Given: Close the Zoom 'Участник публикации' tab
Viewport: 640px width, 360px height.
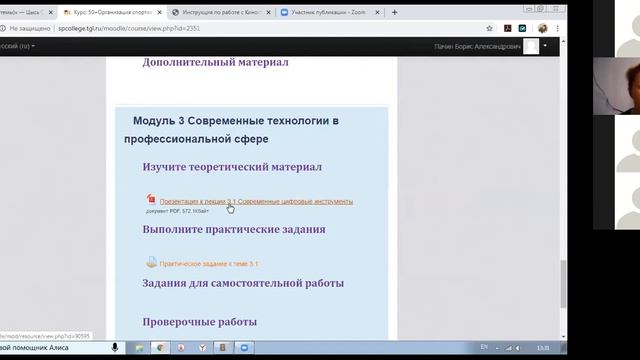Looking at the screenshot, I should tap(377, 13).
